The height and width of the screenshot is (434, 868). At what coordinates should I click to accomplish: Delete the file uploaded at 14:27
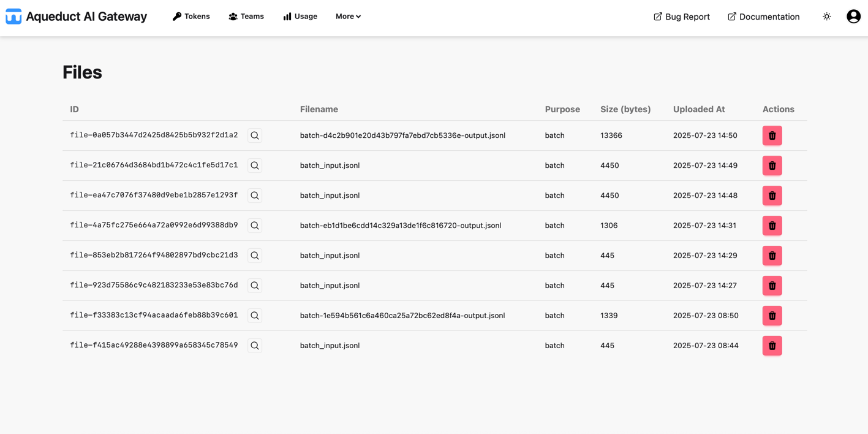click(772, 286)
